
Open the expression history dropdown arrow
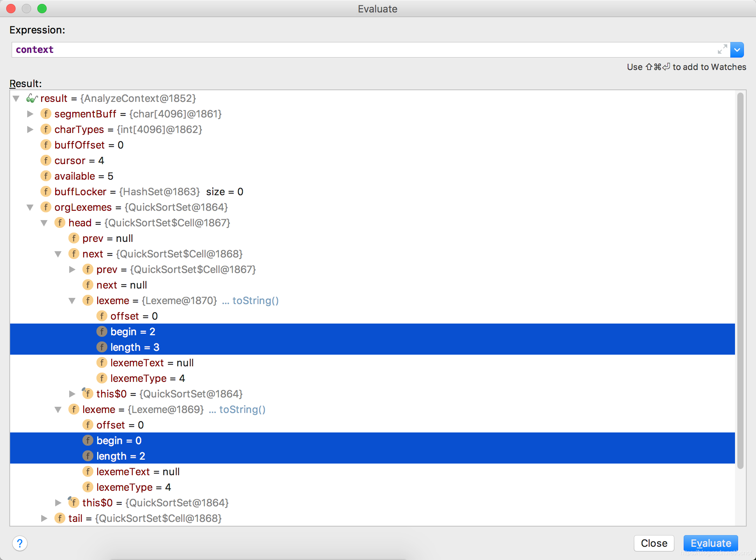coord(737,50)
